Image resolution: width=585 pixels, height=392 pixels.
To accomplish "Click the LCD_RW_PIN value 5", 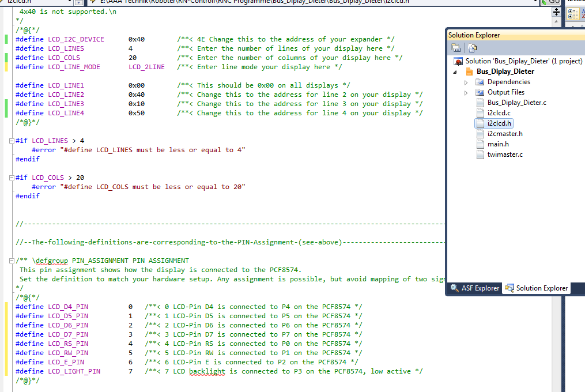I will (x=131, y=353).
